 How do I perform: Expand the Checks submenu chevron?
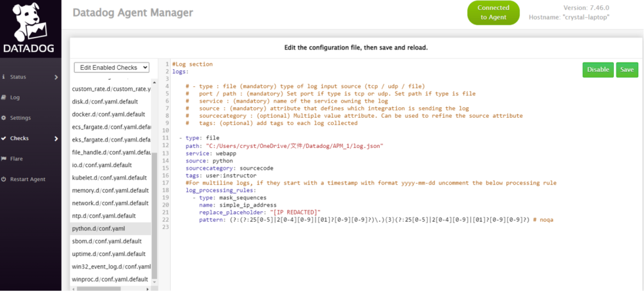pos(57,139)
